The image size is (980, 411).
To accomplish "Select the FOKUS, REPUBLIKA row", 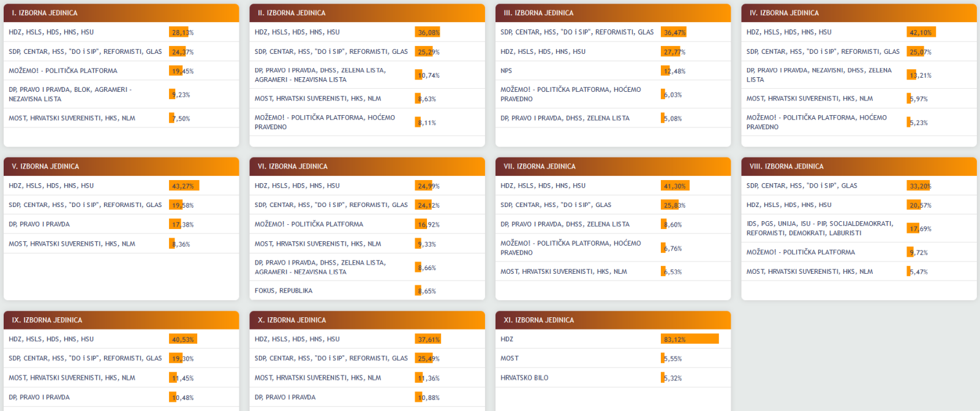I will (367, 291).
